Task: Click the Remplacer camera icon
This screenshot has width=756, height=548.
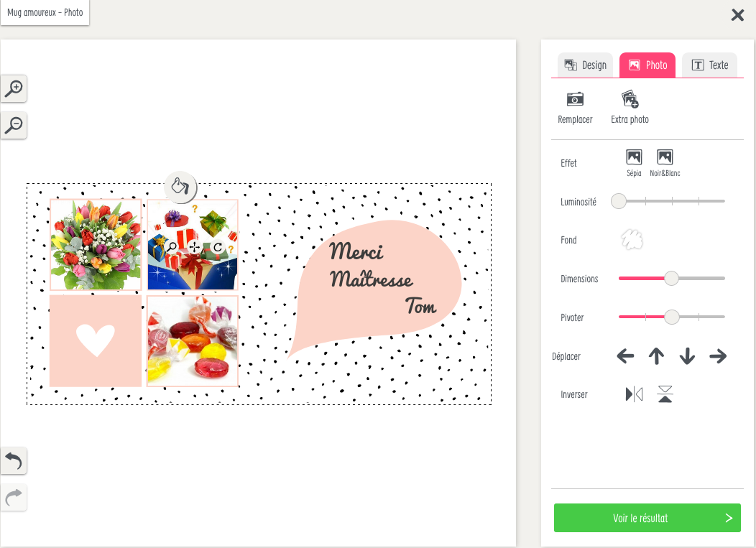Action: (575, 99)
